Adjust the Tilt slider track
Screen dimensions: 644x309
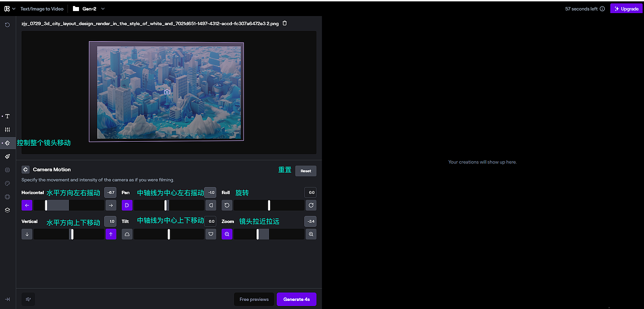pos(169,234)
